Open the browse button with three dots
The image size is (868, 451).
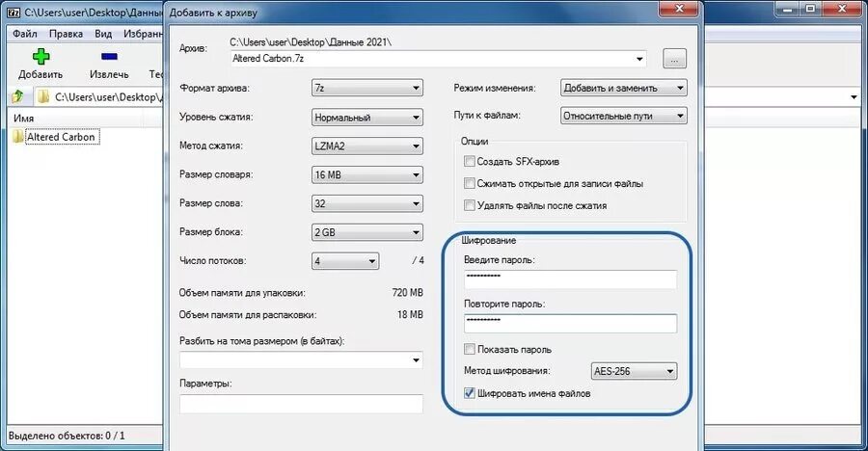pos(674,59)
